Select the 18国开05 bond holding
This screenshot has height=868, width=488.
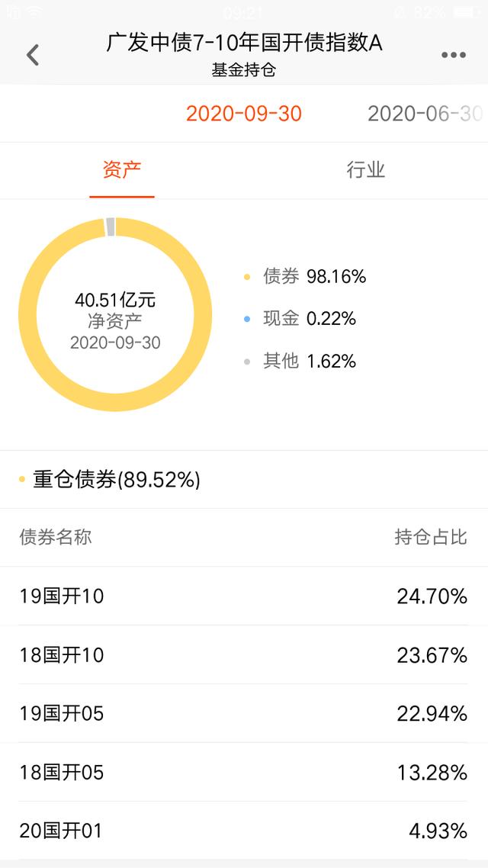click(x=244, y=772)
